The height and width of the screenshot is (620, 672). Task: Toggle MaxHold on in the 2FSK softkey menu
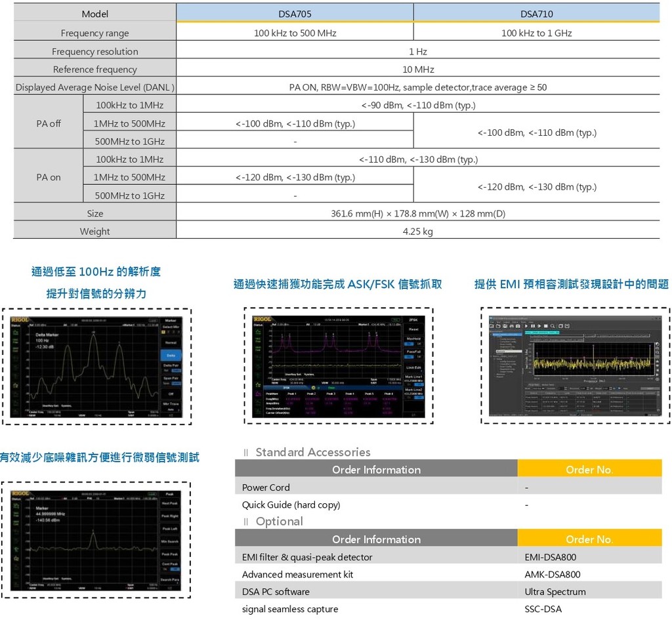(410, 344)
